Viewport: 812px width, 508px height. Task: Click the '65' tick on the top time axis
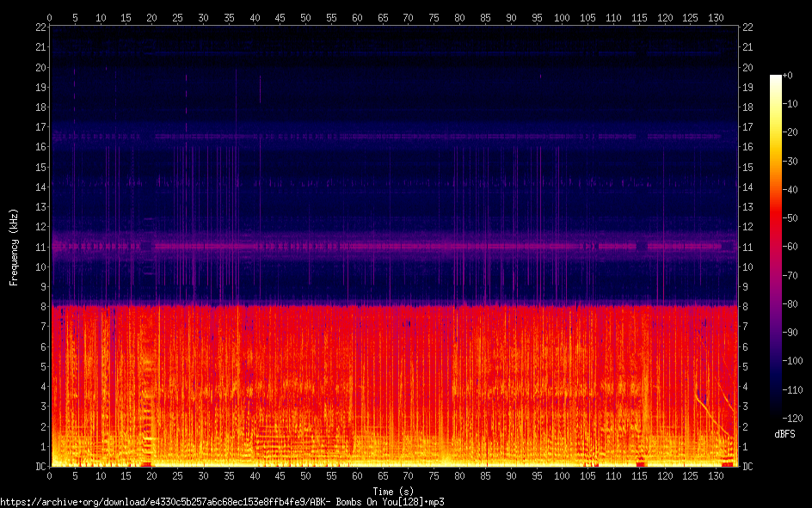pyautogui.click(x=382, y=17)
